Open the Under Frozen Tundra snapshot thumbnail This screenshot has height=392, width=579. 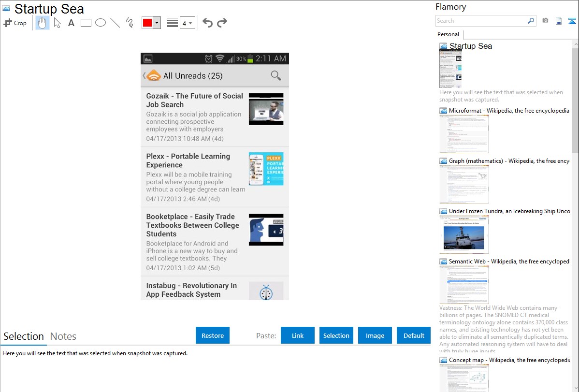[x=464, y=234]
